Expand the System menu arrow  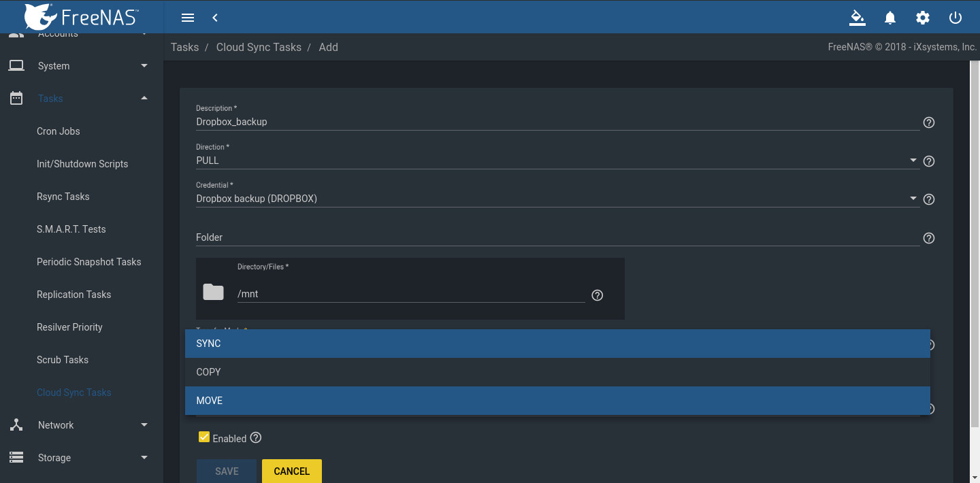pyautogui.click(x=144, y=66)
